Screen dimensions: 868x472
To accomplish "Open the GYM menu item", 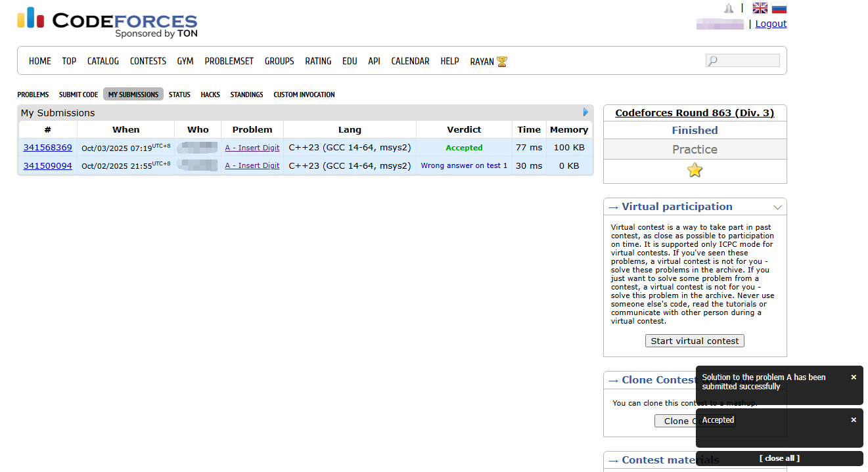I will click(185, 61).
